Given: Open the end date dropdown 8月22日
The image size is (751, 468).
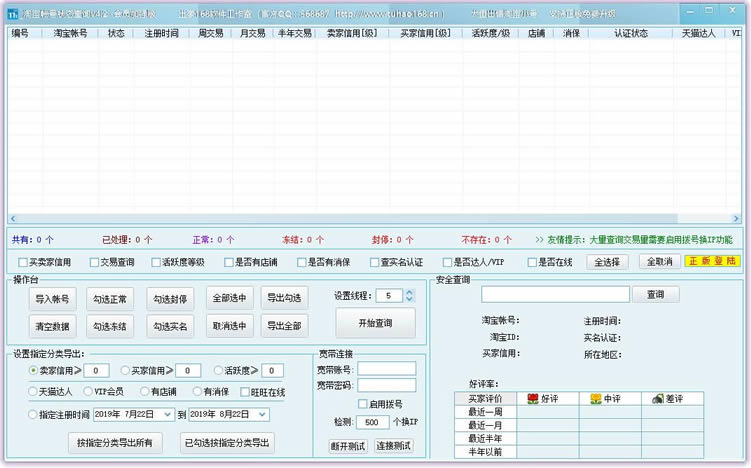Looking at the screenshot, I should (x=262, y=414).
